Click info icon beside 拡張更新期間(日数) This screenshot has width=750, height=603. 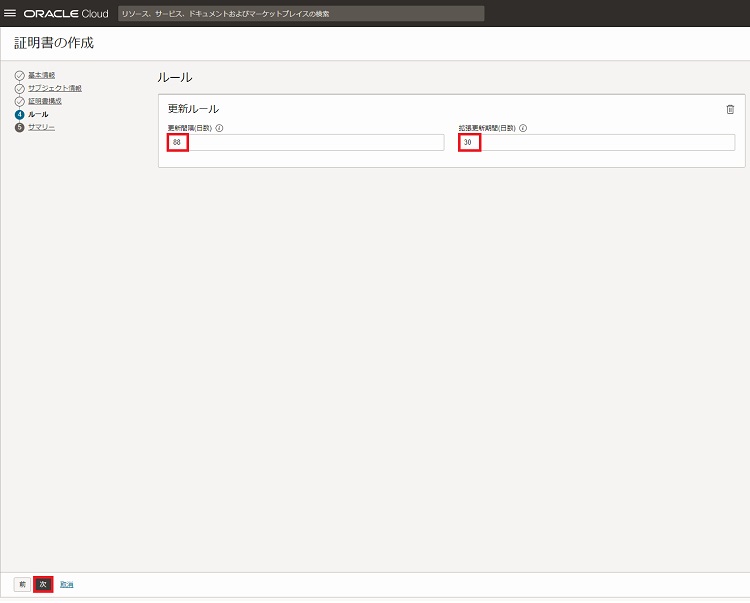pos(523,128)
